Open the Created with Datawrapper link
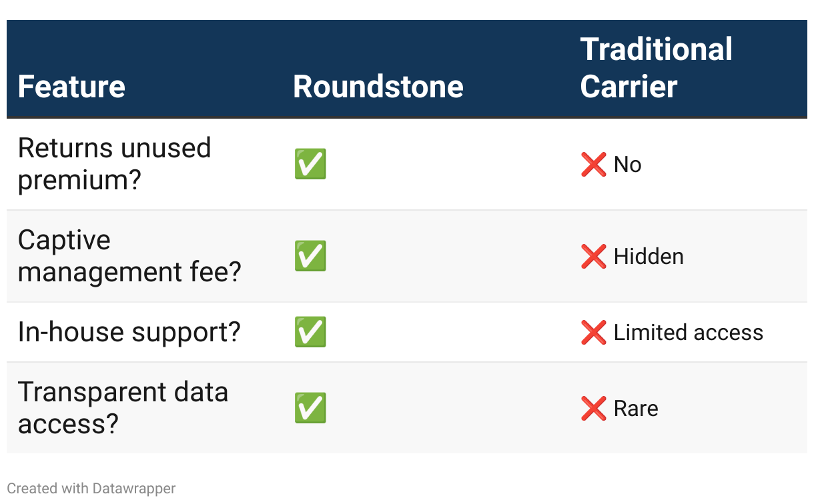This screenshot has height=504, width=814. point(91,488)
